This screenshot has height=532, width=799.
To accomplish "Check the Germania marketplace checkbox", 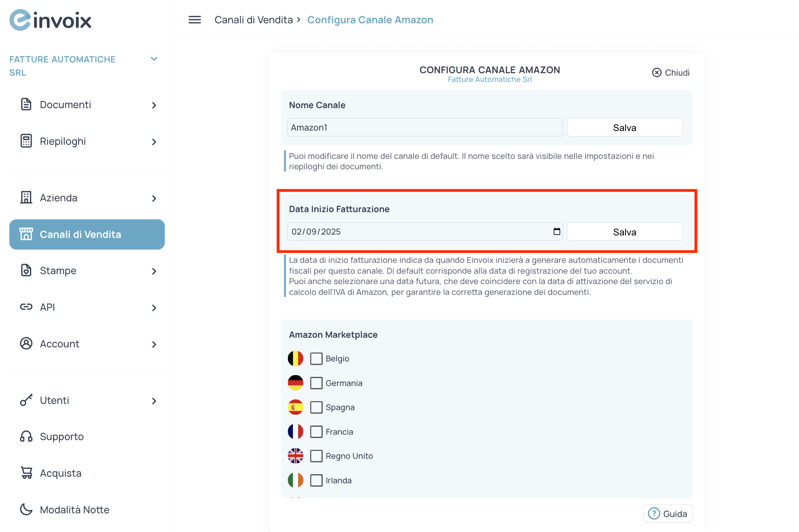I will click(x=316, y=383).
